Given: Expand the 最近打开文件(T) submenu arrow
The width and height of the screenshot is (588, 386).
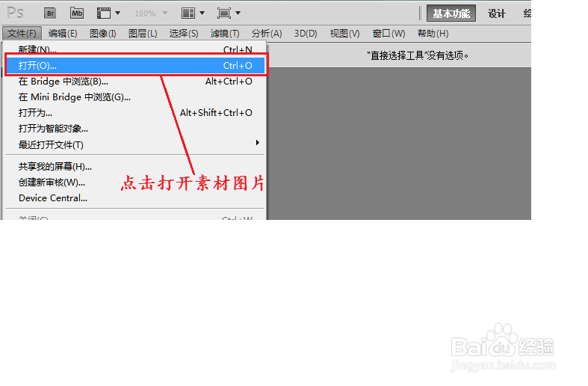Looking at the screenshot, I should (258, 143).
